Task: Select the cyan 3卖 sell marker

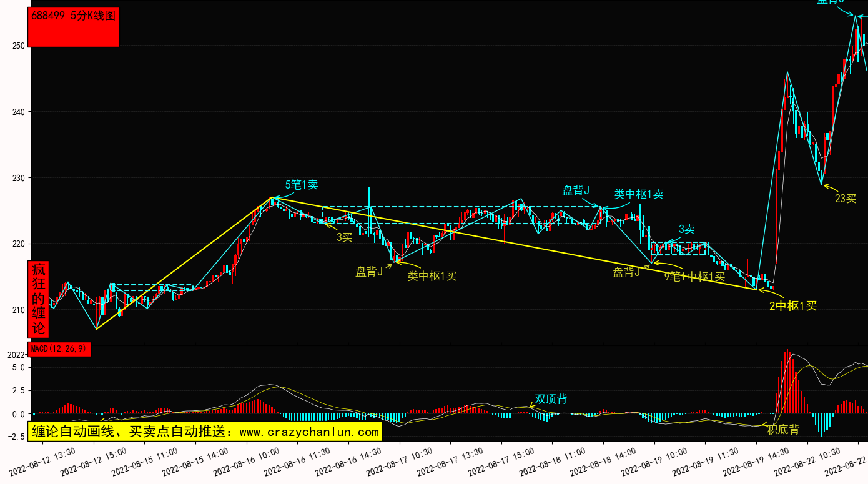Action: click(x=687, y=229)
